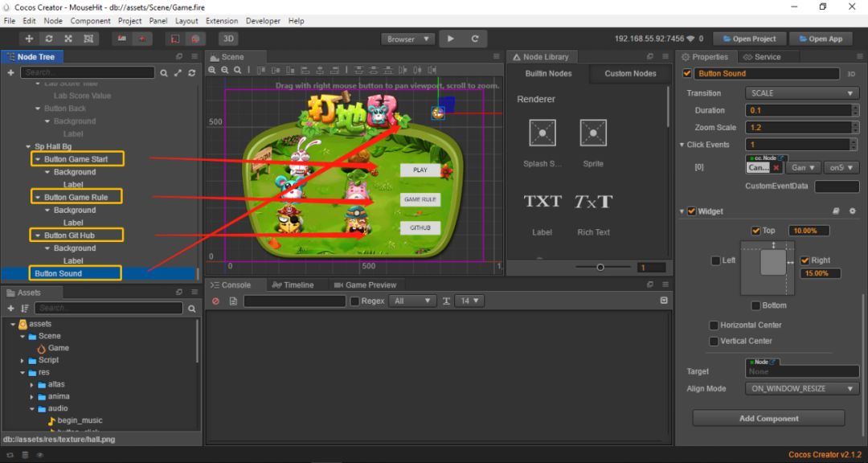
Task: Clear the console with the red clear icon
Action: pyautogui.click(x=215, y=301)
